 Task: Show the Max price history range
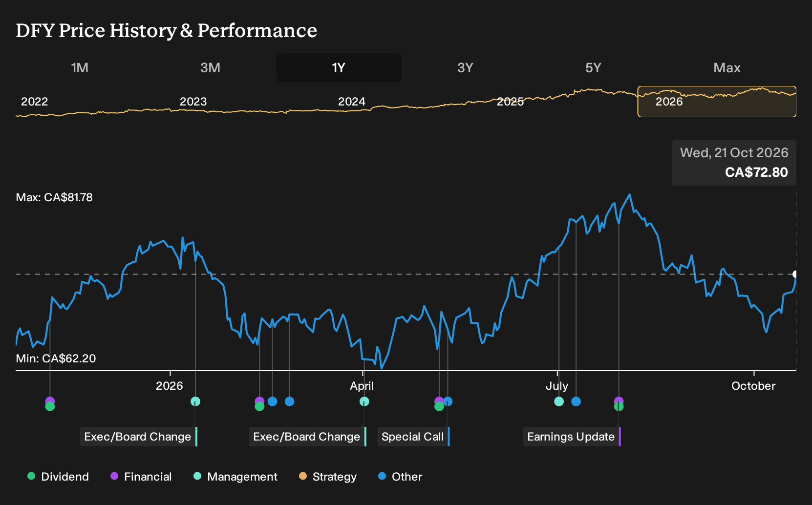pyautogui.click(x=727, y=67)
